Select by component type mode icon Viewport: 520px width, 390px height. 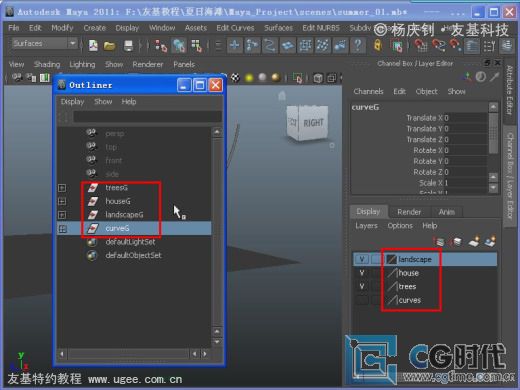click(197, 46)
